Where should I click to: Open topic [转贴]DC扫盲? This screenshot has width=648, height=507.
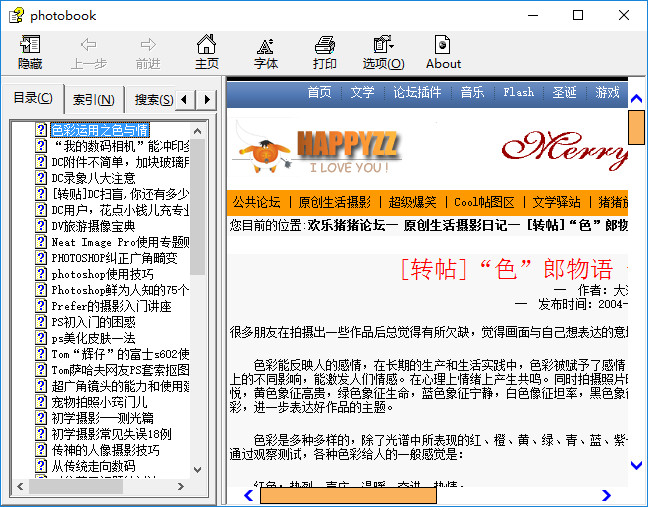click(x=120, y=194)
